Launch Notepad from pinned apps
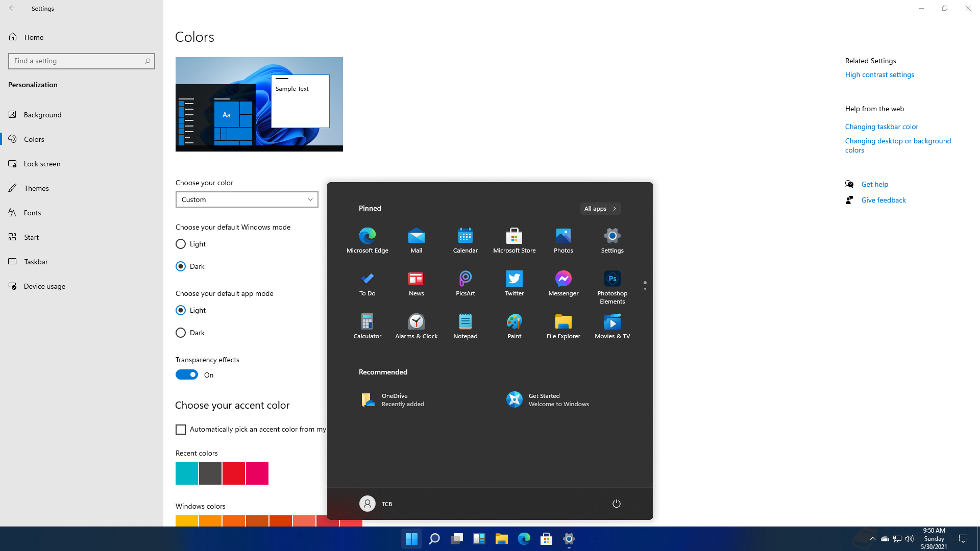Screen dimensions: 980x551 coord(465,326)
